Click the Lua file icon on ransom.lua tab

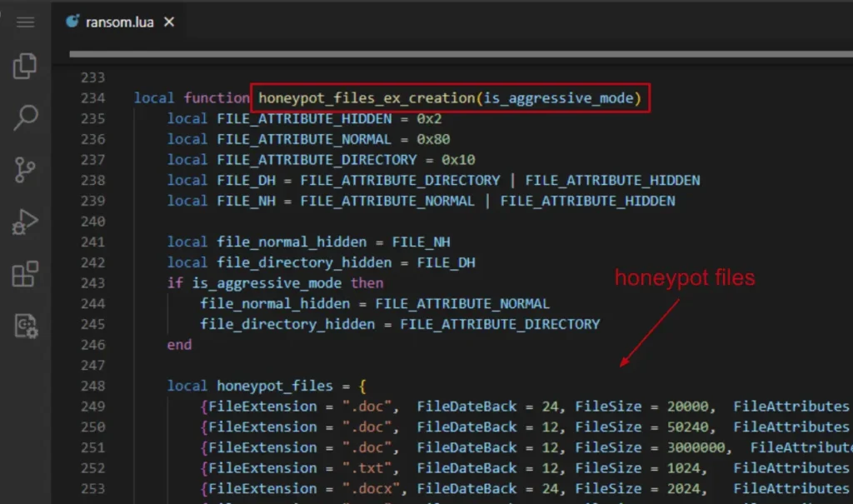pos(72,22)
